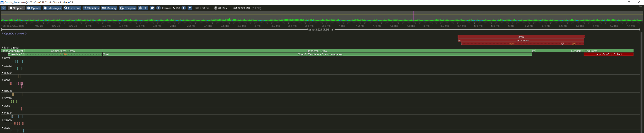Select the Renderer - EndFrame zone
The image size is (644, 133).
pyautogui.click(x=584, y=51)
